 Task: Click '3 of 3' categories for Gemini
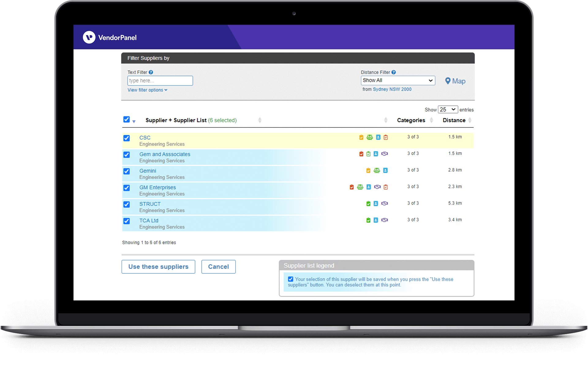point(413,170)
